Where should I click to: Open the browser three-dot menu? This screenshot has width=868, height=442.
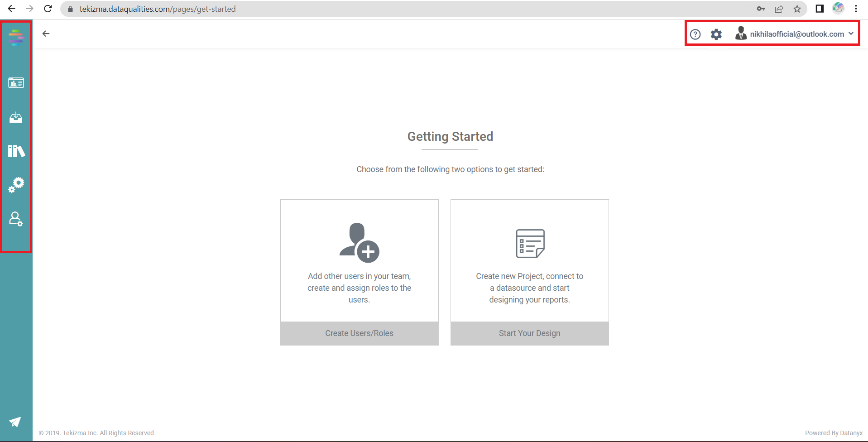pos(856,9)
